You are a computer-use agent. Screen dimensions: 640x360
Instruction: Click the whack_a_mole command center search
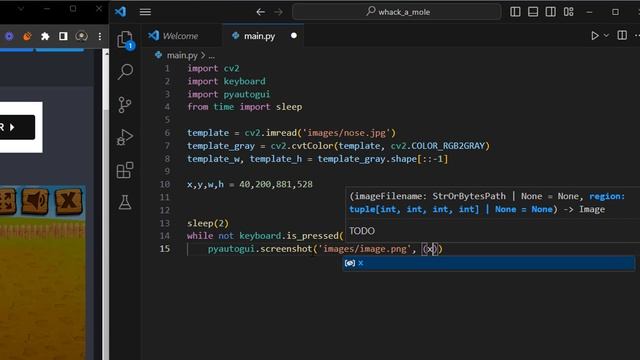click(x=397, y=12)
